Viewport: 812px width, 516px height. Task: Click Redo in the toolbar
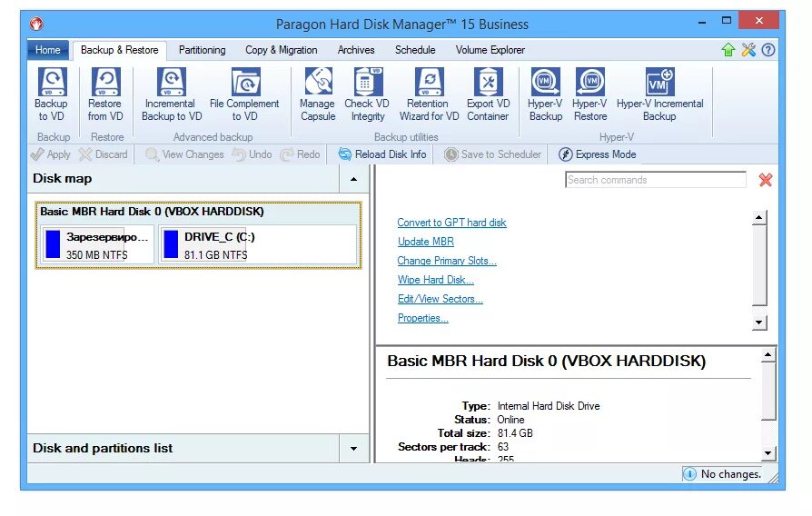pyautogui.click(x=301, y=154)
